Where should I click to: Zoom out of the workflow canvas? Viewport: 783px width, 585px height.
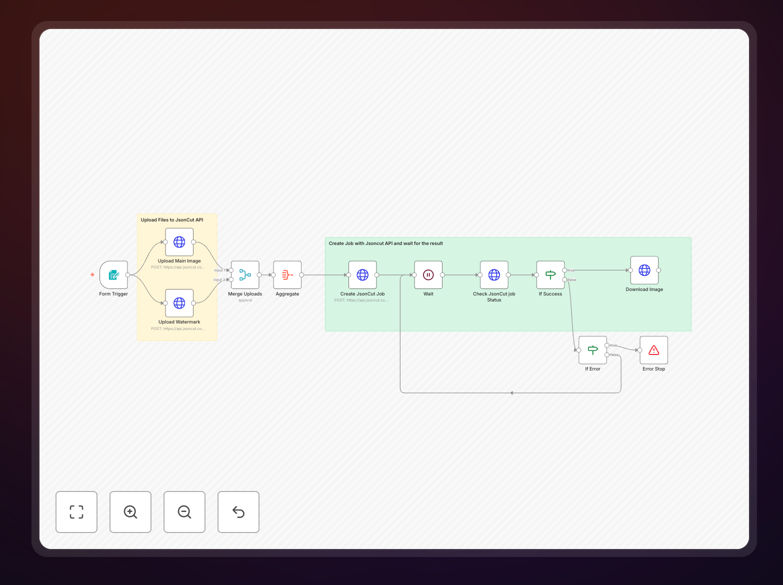(x=184, y=512)
